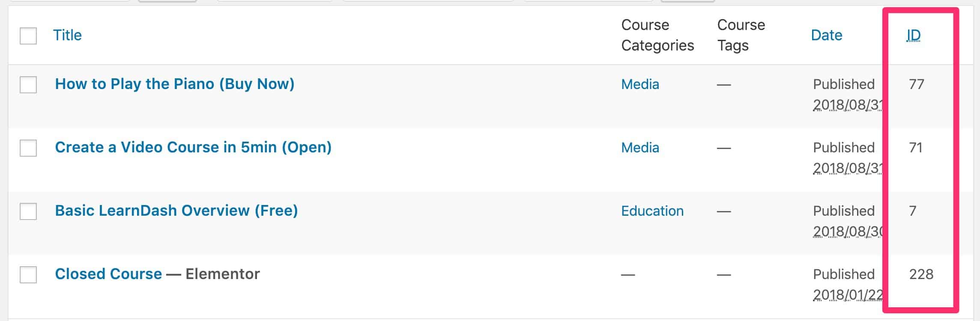Sort courses by Title
This screenshot has height=321, width=980.
[x=69, y=36]
